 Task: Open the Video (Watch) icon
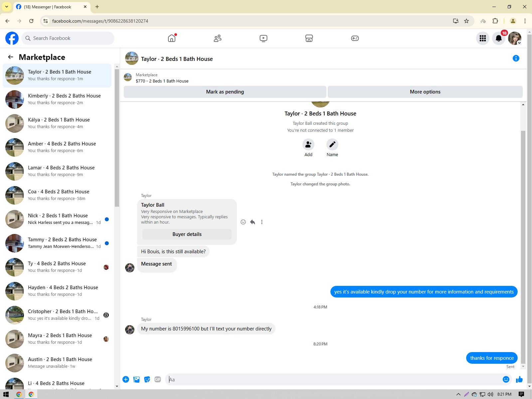coord(264,38)
